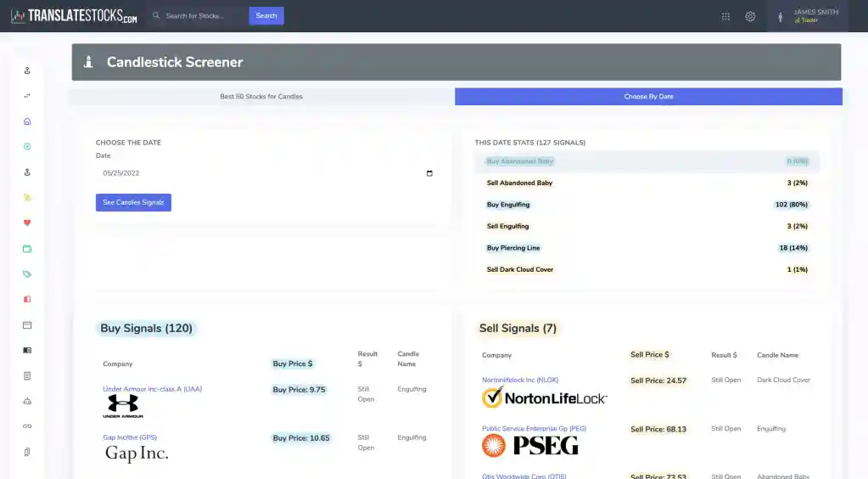Click the infinity link sidebar icon
The height and width of the screenshot is (479, 868).
point(27,426)
